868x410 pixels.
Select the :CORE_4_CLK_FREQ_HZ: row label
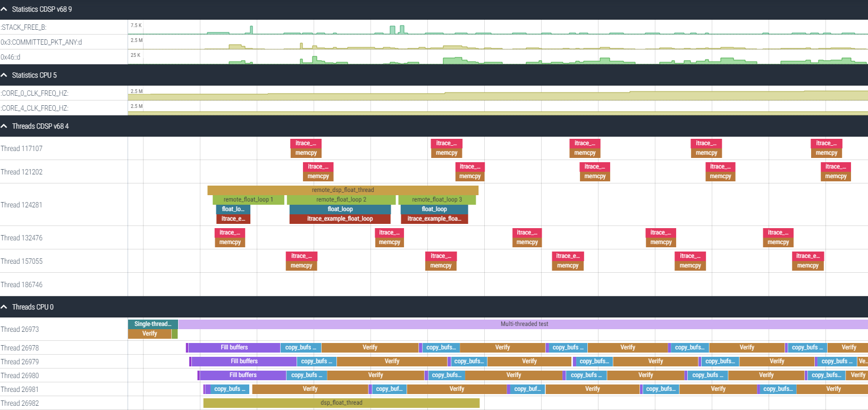35,108
